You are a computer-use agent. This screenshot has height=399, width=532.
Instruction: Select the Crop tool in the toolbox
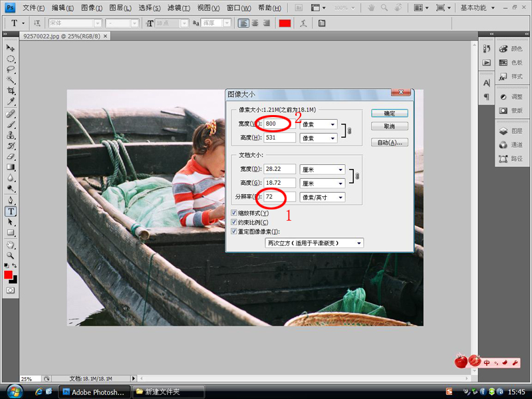coord(11,90)
